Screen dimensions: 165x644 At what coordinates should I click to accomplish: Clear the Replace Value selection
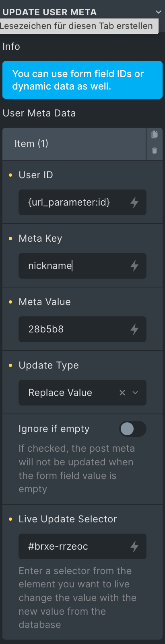coord(122,393)
